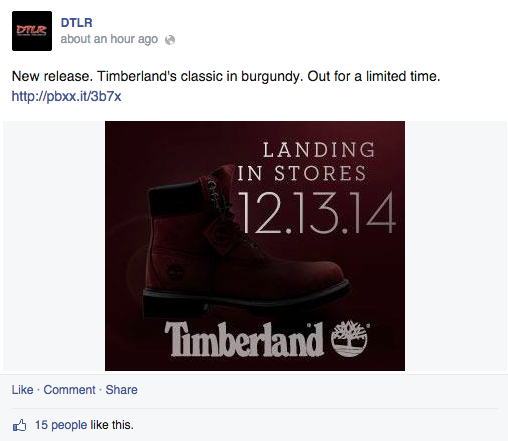This screenshot has width=508, height=441.
Task: Click the post caption about Timberland's classic
Action: point(226,76)
